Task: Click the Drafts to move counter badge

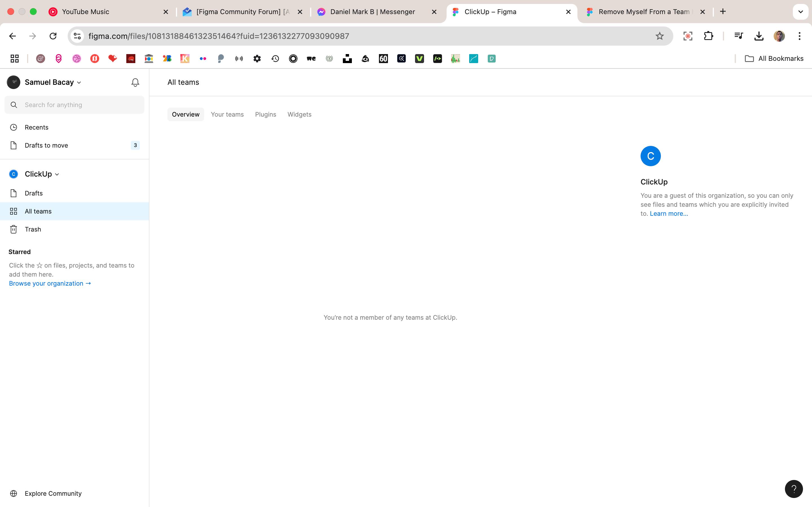Action: 135,145
